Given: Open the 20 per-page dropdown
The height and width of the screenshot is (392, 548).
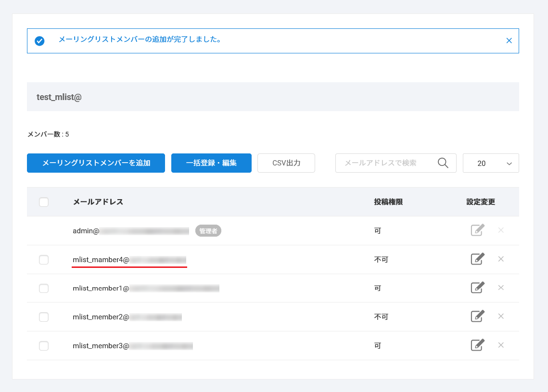Looking at the screenshot, I should [x=491, y=163].
